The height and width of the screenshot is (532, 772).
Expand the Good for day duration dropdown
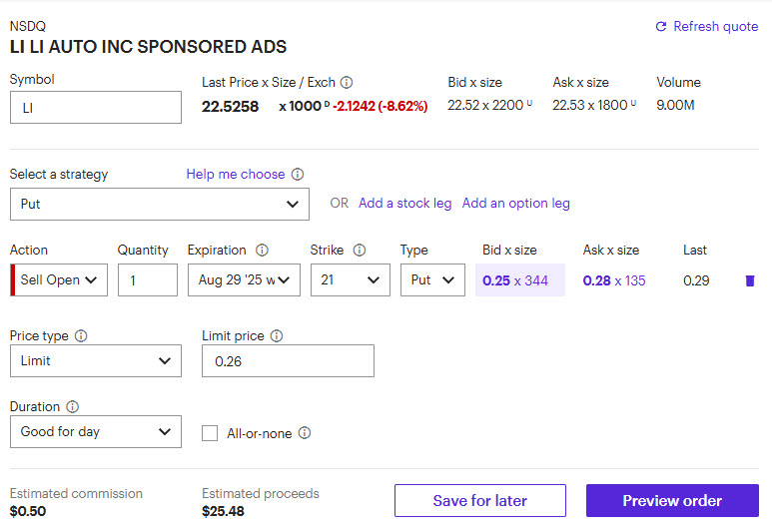[96, 432]
